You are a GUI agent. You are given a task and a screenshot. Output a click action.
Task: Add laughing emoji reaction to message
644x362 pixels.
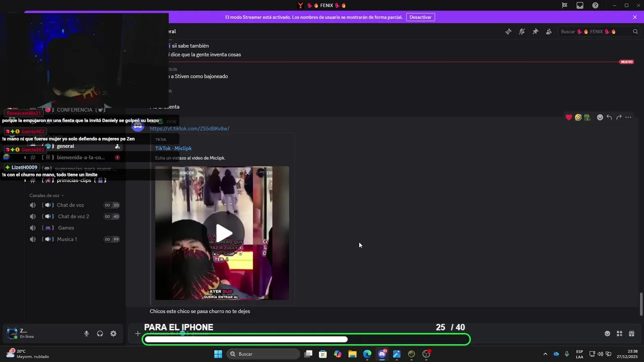578,117
